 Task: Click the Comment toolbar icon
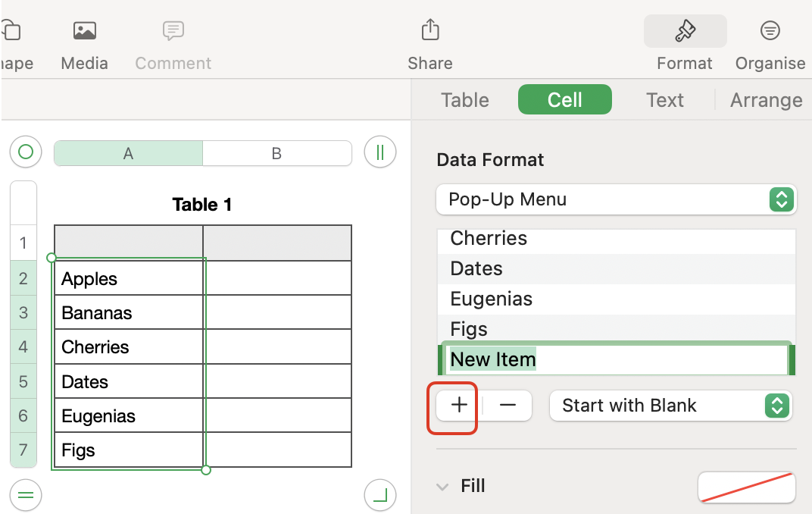173,31
